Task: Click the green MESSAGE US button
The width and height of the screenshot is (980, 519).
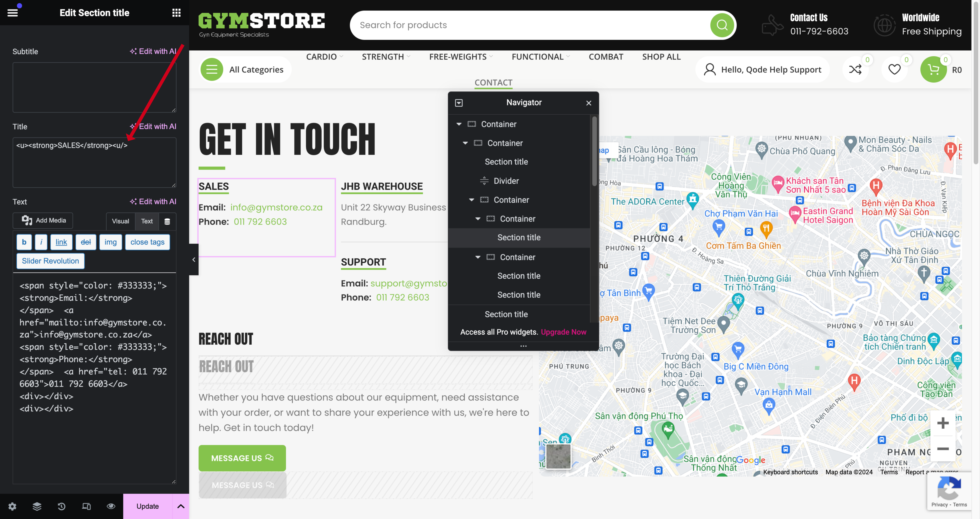Action: [242, 458]
